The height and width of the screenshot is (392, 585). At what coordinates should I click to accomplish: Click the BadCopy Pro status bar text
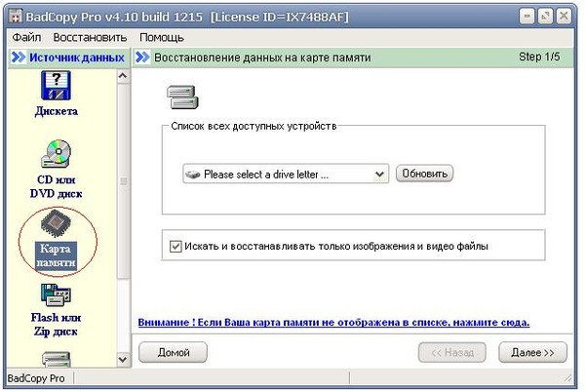(36, 378)
